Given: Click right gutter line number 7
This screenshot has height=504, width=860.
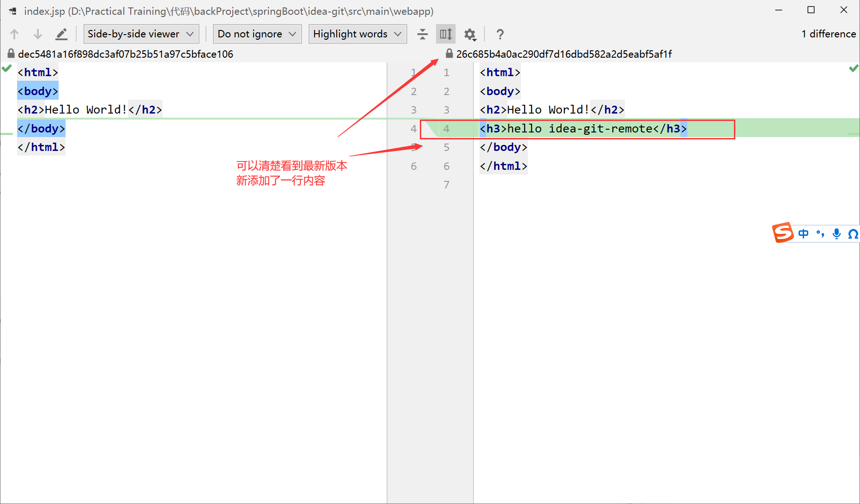Looking at the screenshot, I should (x=446, y=185).
